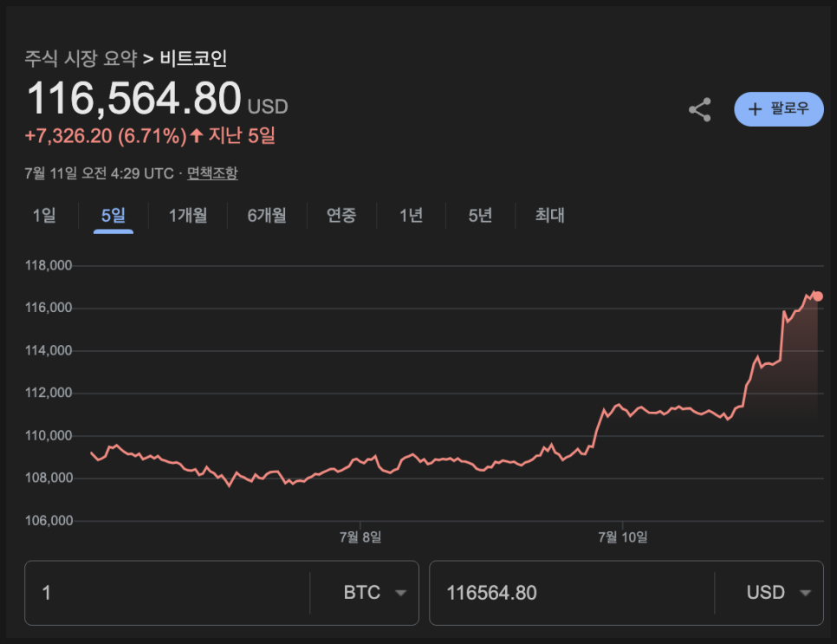The width and height of the screenshot is (837, 644).
Task: Show the 1개월 chart range
Action: point(188,215)
